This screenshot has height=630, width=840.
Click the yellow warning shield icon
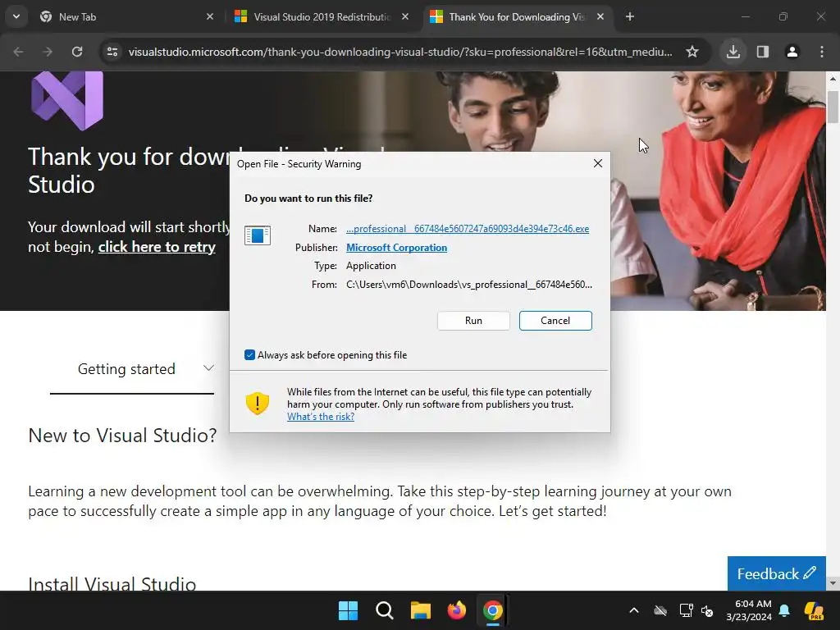[257, 404]
